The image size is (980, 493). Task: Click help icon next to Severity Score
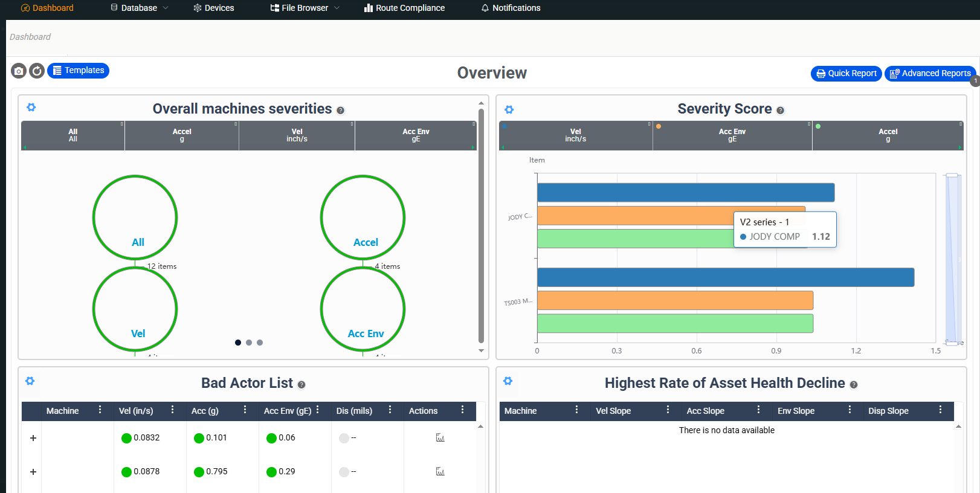pyautogui.click(x=781, y=111)
